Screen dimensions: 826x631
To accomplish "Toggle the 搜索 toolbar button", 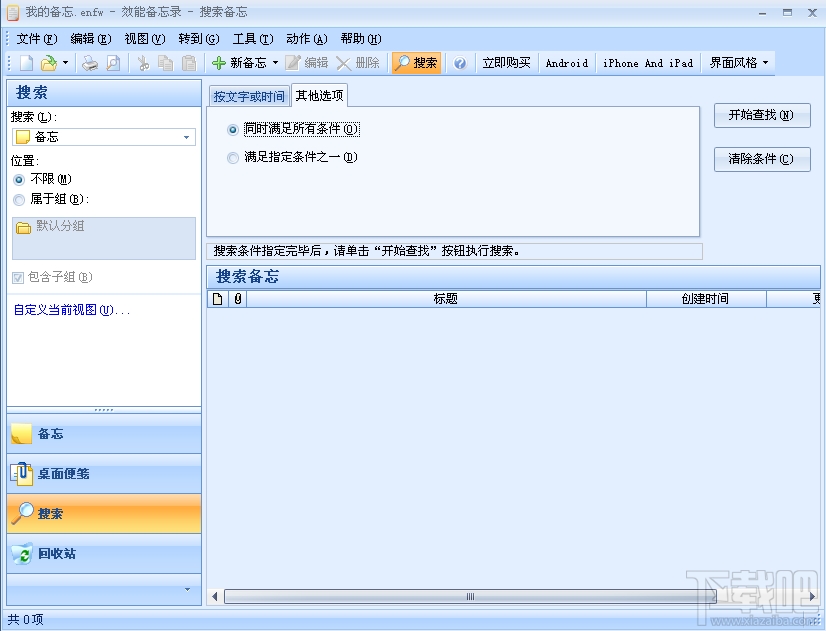I will pyautogui.click(x=416, y=63).
